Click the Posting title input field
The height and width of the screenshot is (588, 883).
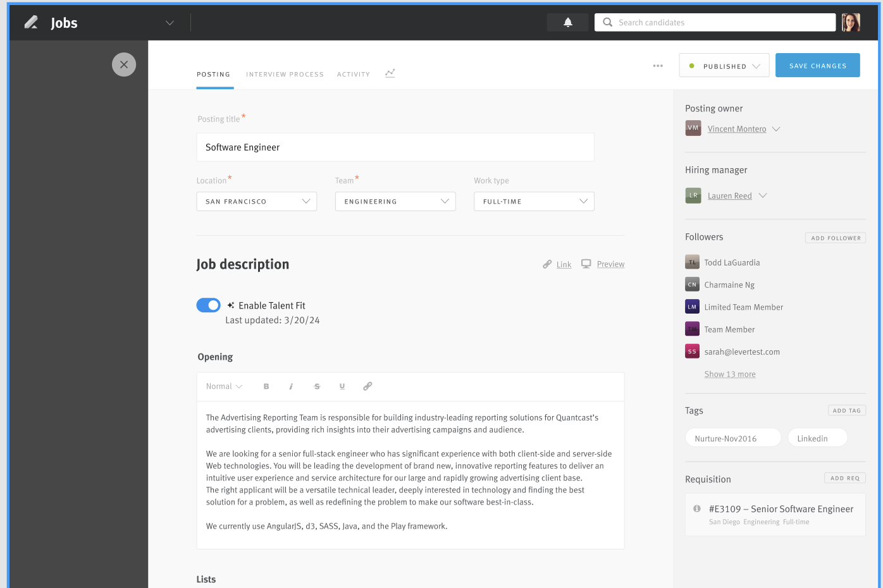[395, 147]
